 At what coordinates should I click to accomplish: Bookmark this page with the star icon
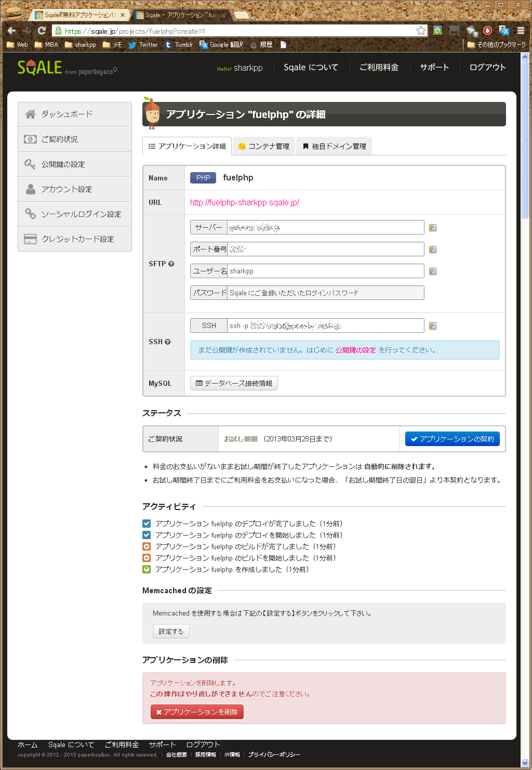[x=421, y=31]
